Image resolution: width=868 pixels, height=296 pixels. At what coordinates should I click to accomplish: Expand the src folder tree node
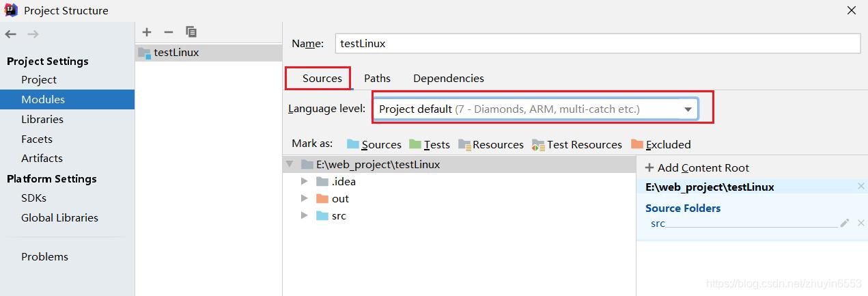(x=305, y=216)
